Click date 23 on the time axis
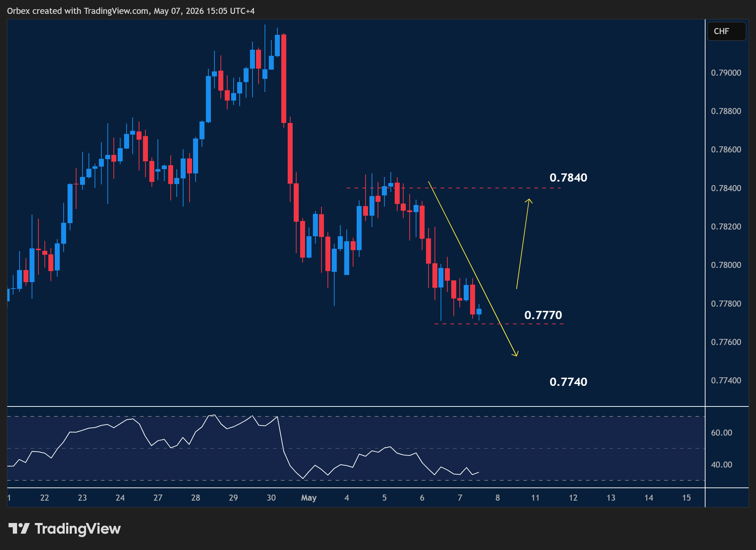 click(x=82, y=498)
